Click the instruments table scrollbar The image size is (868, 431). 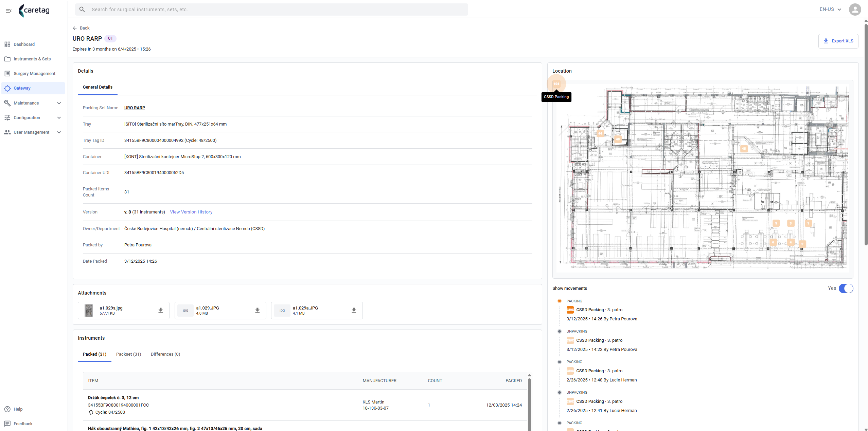(x=529, y=404)
